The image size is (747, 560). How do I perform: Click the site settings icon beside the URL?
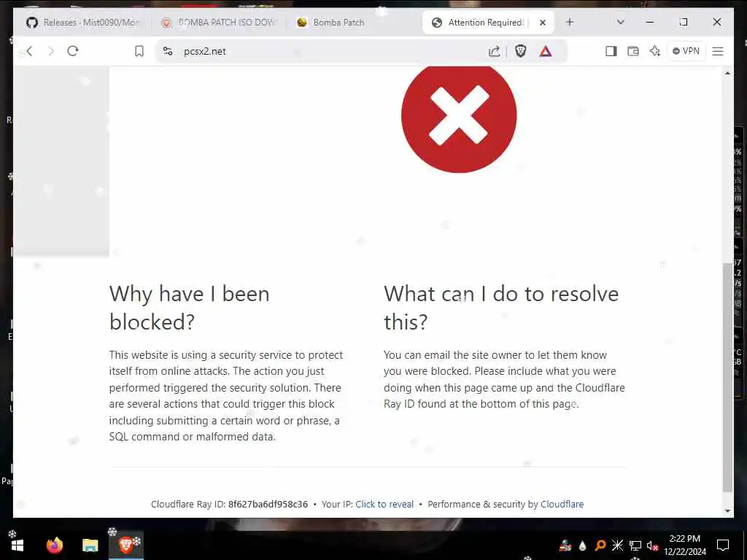(168, 51)
